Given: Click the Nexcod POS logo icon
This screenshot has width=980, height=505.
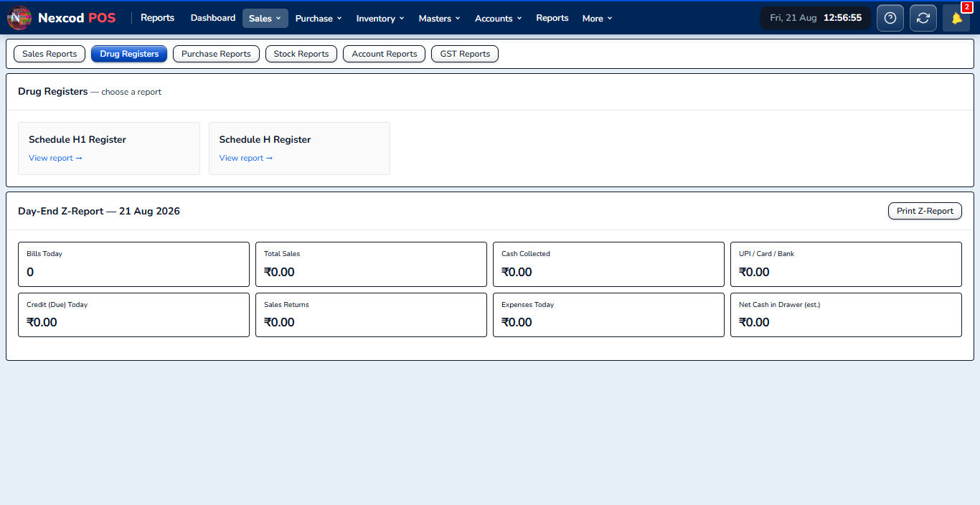Looking at the screenshot, I should [x=19, y=18].
